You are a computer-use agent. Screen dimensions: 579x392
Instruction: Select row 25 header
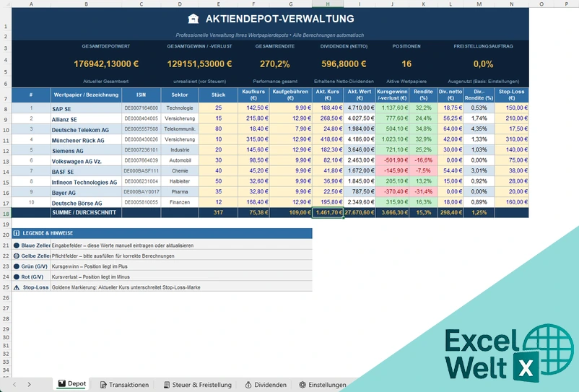[x=6, y=287]
